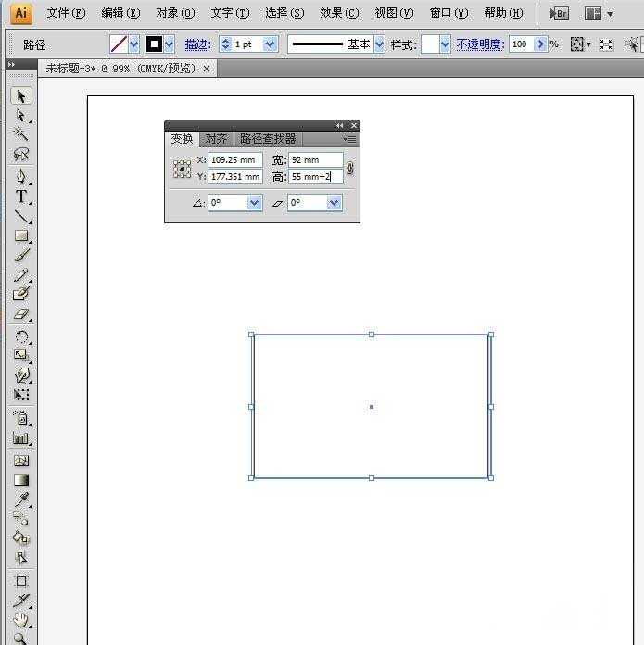Select the Eraser tool

point(21,314)
